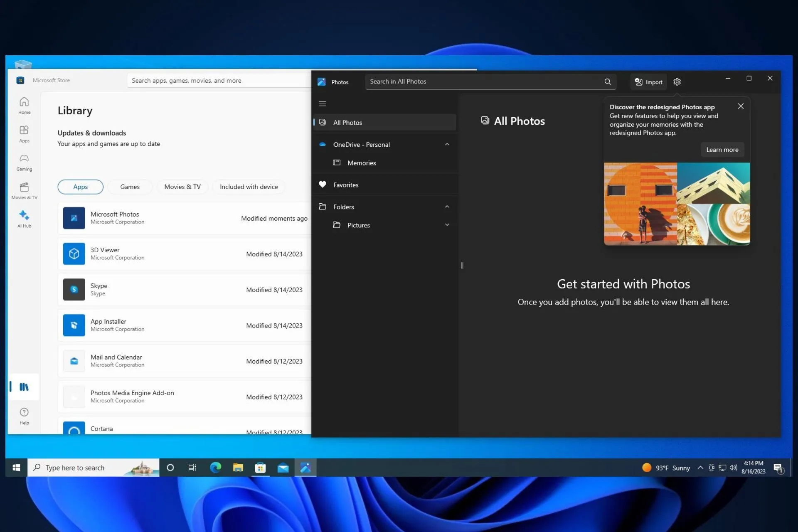Click the Cortana list entry name

[x=101, y=429]
